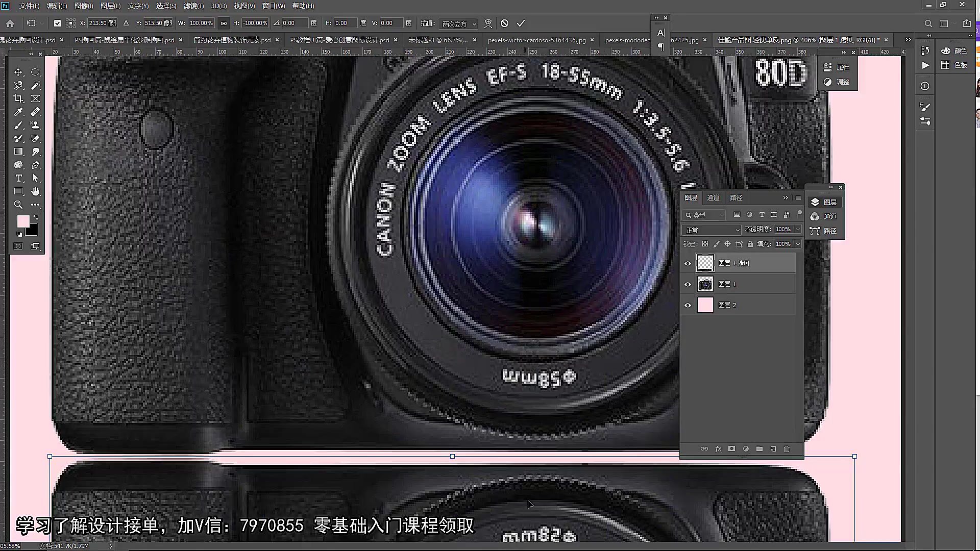980x551 pixels.
Task: Open the Edit Toolbar three-dots menu
Action: click(x=35, y=205)
